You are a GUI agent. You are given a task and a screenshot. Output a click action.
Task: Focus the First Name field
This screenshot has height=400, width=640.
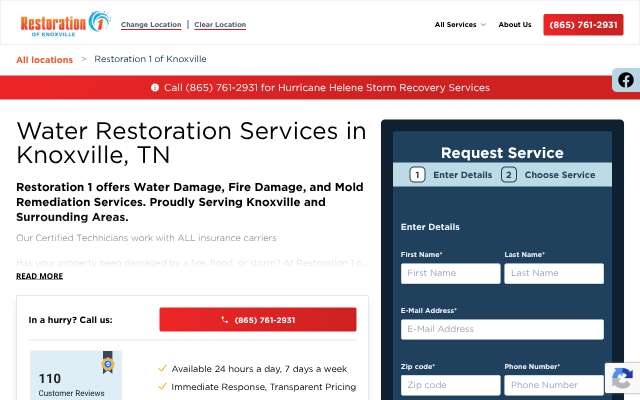(x=450, y=273)
